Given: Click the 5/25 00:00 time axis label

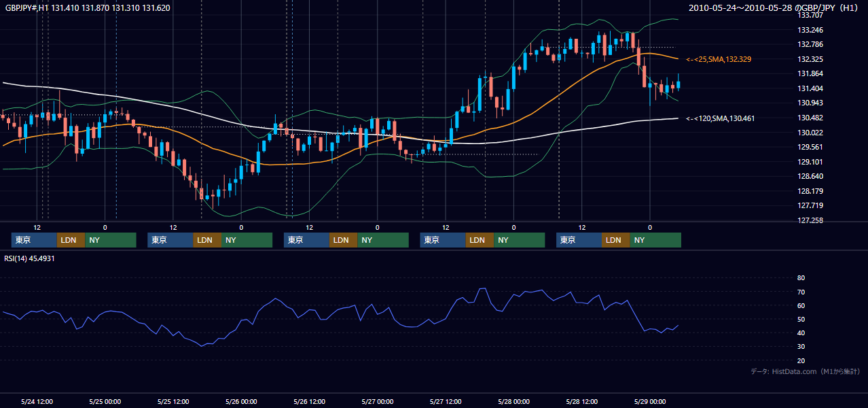Looking at the screenshot, I should tap(105, 401).
